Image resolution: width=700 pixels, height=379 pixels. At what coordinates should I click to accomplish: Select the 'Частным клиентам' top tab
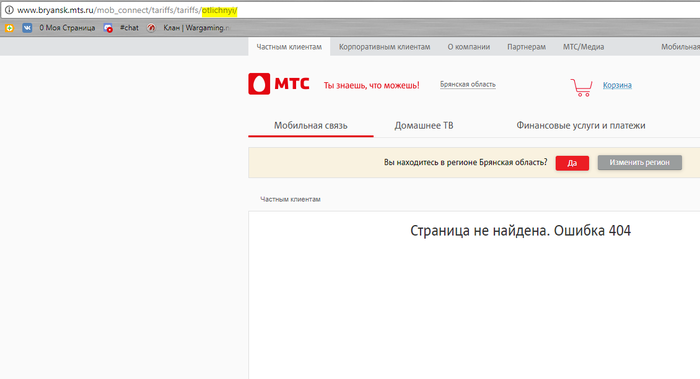[x=289, y=47]
